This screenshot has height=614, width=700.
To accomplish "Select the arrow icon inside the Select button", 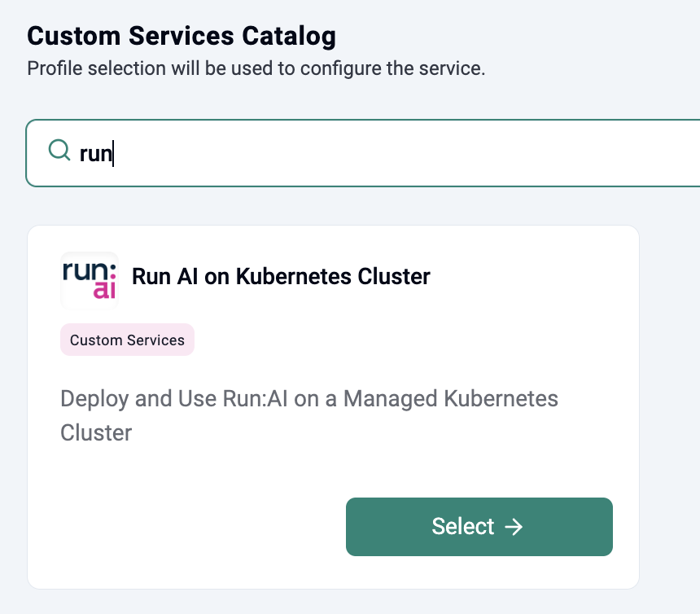I will [513, 527].
